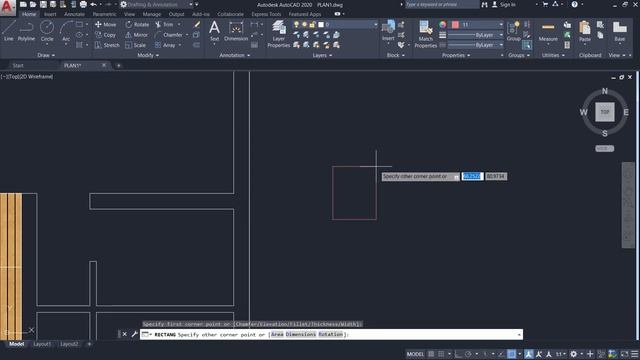Select the Arc tool
The height and width of the screenshot is (360, 640).
(x=66, y=31)
